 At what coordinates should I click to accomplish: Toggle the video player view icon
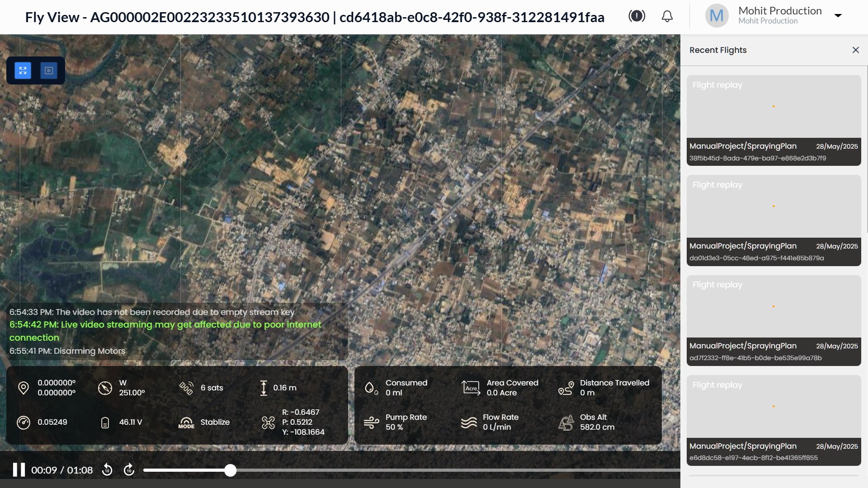(49, 70)
